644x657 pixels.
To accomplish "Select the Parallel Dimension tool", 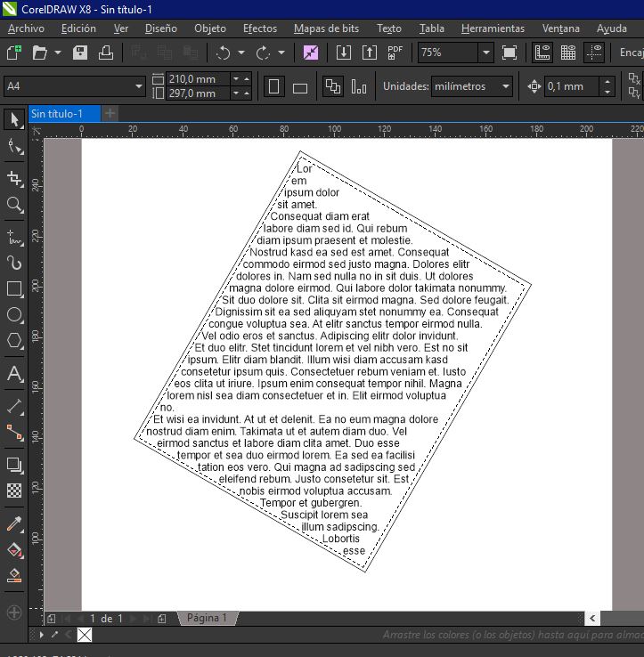I will click(14, 406).
